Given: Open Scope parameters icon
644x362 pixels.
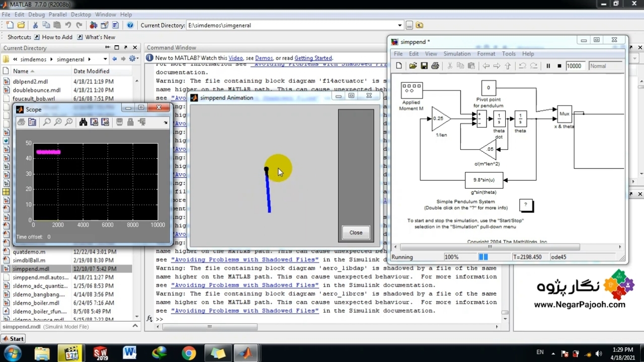Looking at the screenshot, I should 32,122.
